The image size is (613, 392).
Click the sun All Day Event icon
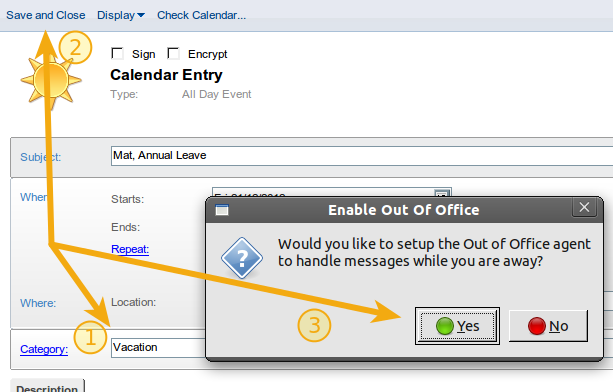[x=51, y=81]
